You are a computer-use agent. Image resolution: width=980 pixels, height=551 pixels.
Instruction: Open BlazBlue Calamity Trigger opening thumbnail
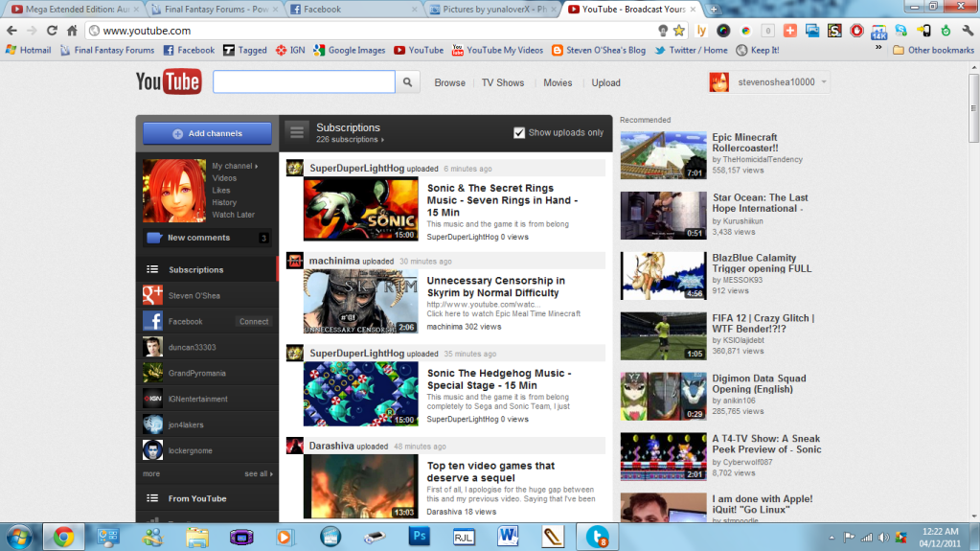click(663, 276)
